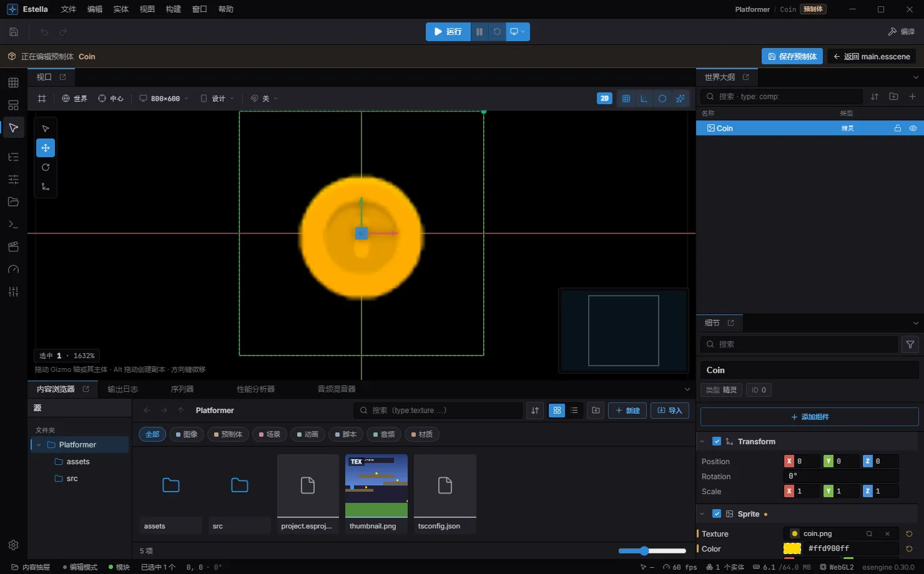
Task: Open the filter icon in details panel
Action: click(910, 344)
